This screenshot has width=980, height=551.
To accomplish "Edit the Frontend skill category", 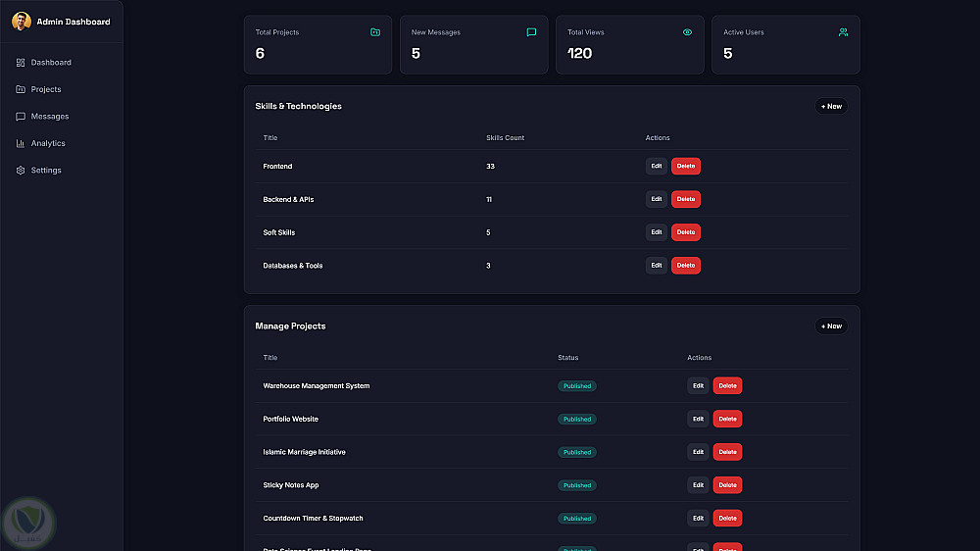I will 656,167.
